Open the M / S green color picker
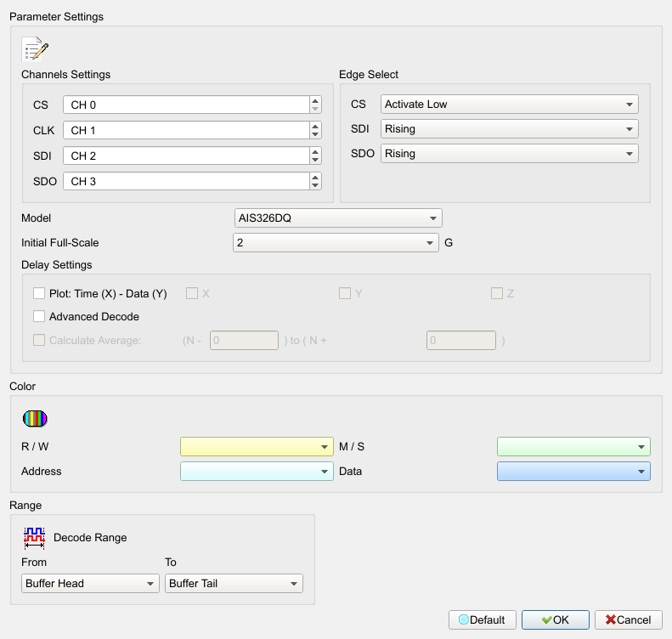672x639 pixels. click(x=573, y=447)
